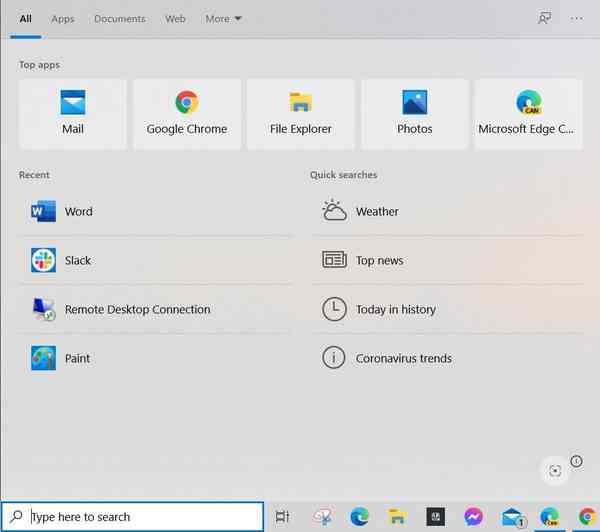Open the snipping scissors taskbar icon
600x532 pixels.
tap(322, 517)
